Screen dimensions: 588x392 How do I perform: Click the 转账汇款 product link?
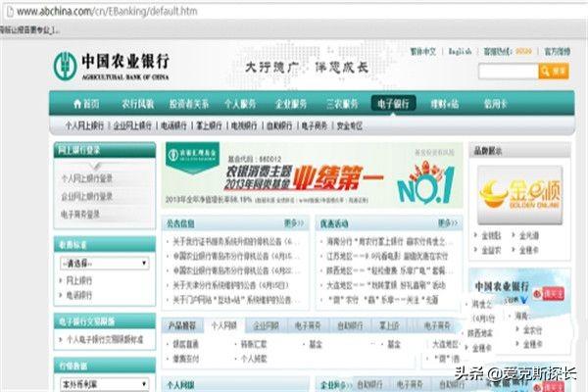tap(254, 344)
